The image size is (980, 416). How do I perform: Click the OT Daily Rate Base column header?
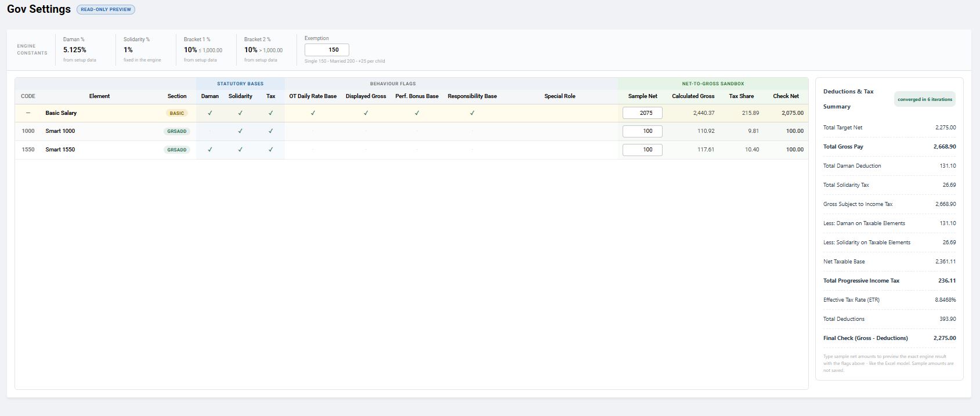click(x=313, y=96)
